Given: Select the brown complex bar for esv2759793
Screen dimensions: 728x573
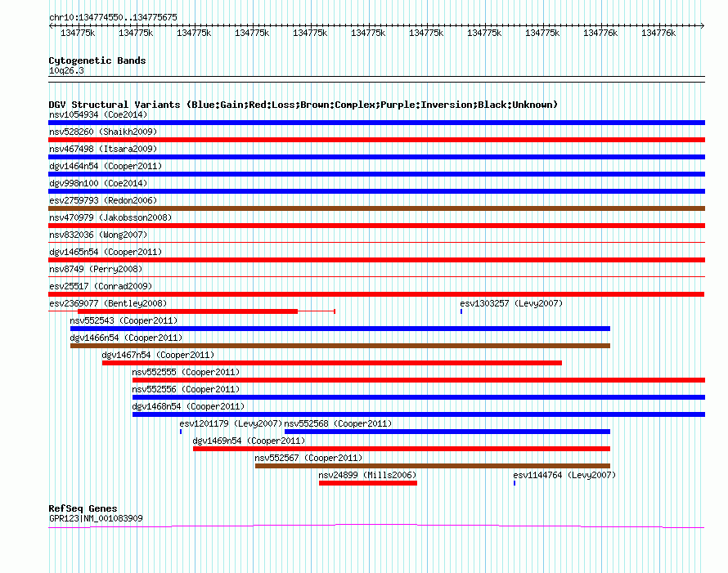Looking at the screenshot, I should click(376, 208).
